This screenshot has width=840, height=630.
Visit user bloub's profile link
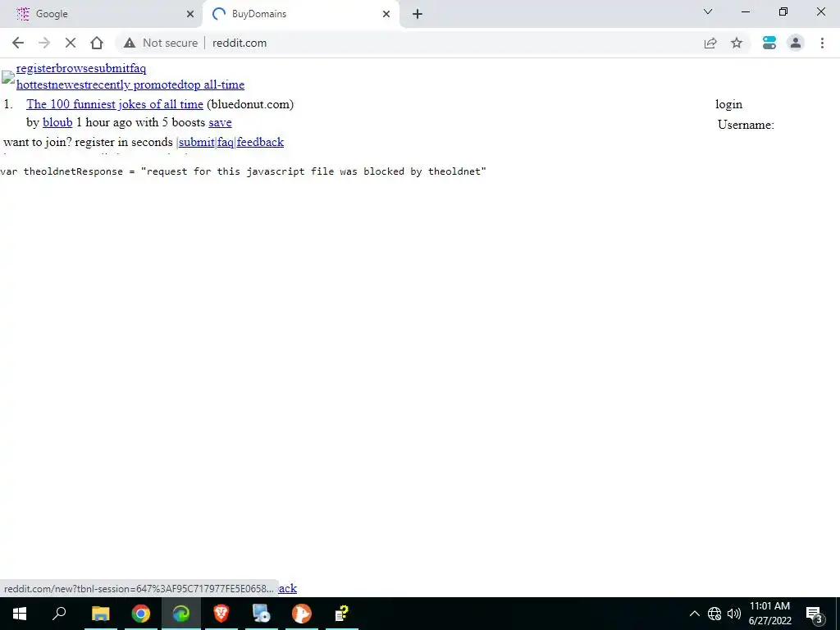pos(57,122)
